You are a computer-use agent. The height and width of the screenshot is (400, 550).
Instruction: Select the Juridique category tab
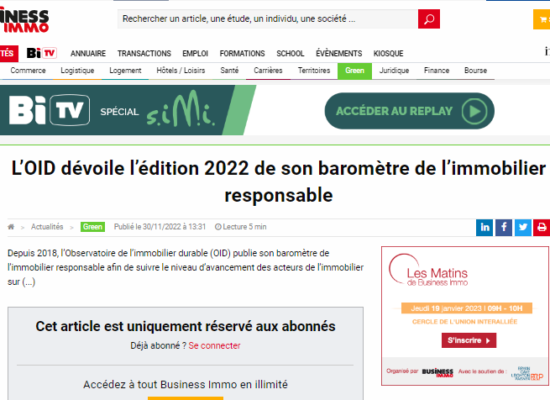pyautogui.click(x=394, y=71)
